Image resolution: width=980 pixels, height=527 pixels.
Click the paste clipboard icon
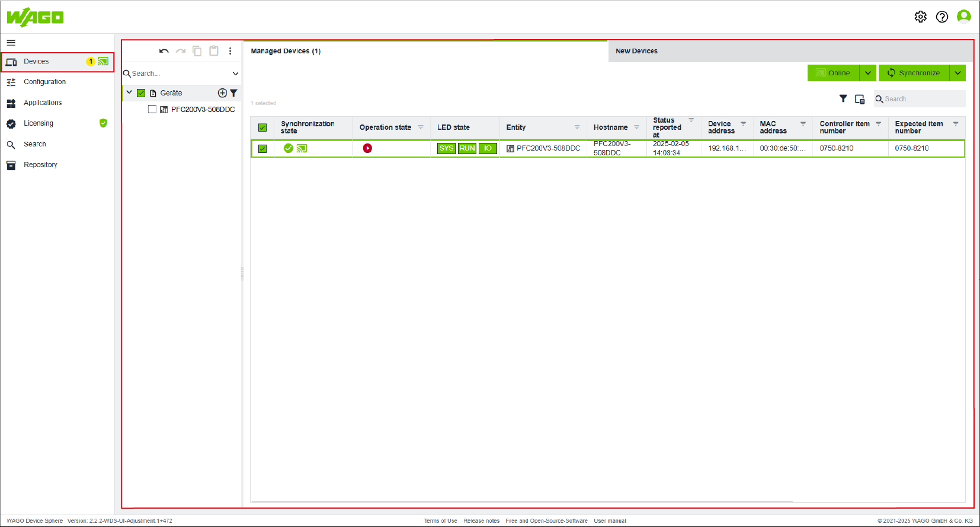click(x=214, y=51)
